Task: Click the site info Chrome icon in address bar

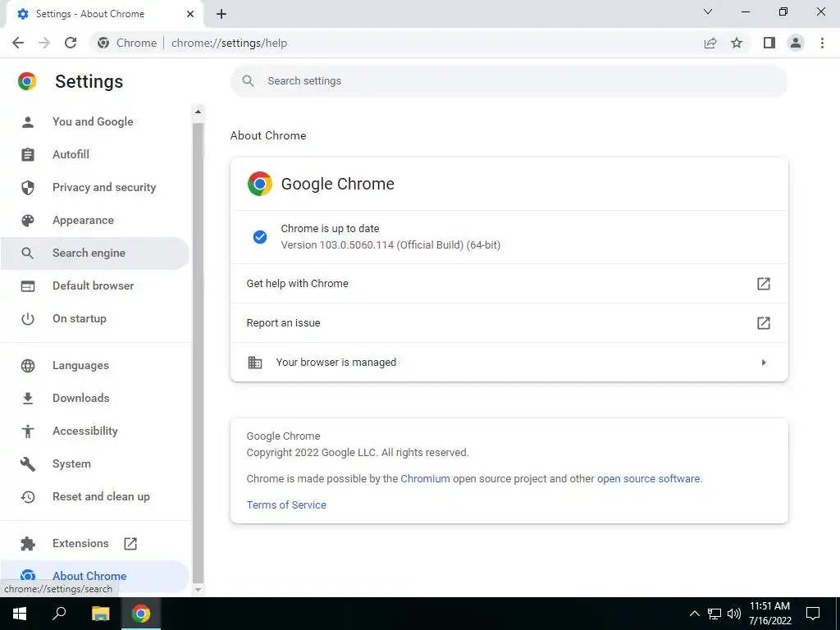Action: point(103,43)
